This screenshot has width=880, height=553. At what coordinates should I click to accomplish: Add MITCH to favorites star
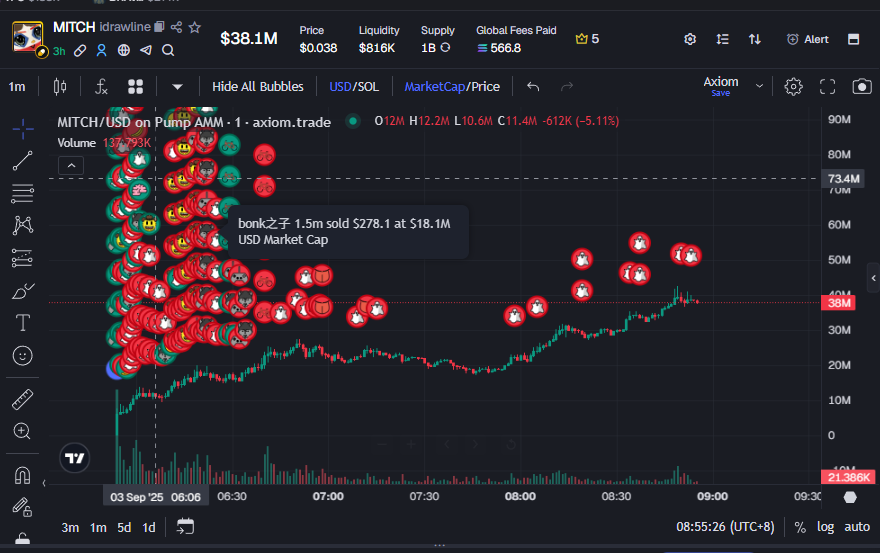click(195, 26)
